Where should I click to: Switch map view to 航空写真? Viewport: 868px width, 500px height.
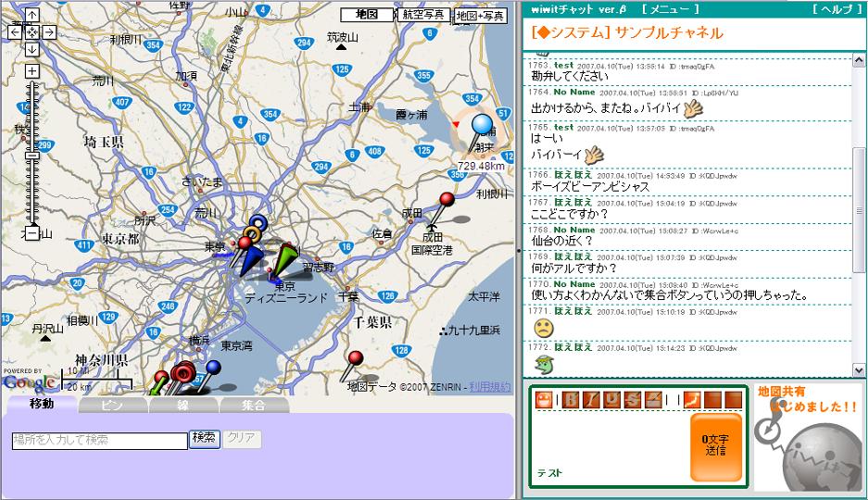(423, 15)
